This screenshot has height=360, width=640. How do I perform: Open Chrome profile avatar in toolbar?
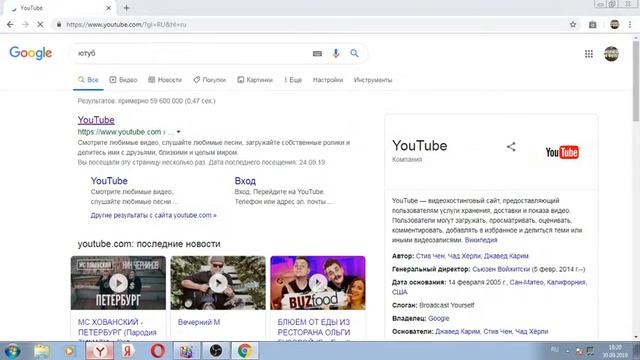coord(615,24)
